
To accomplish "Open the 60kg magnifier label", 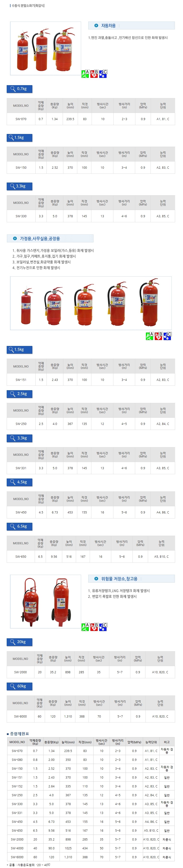I will point(20,686).
